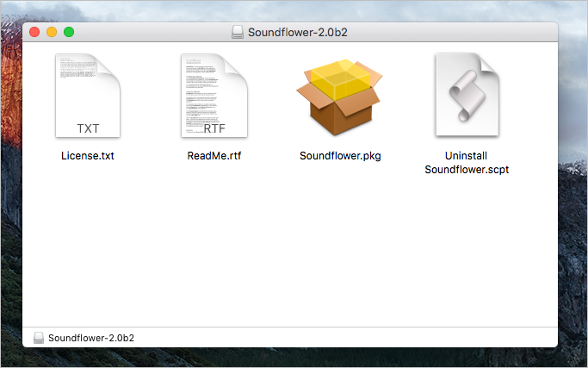The image size is (588, 368).
Task: Click the disk icon in the title bar
Action: [x=238, y=32]
